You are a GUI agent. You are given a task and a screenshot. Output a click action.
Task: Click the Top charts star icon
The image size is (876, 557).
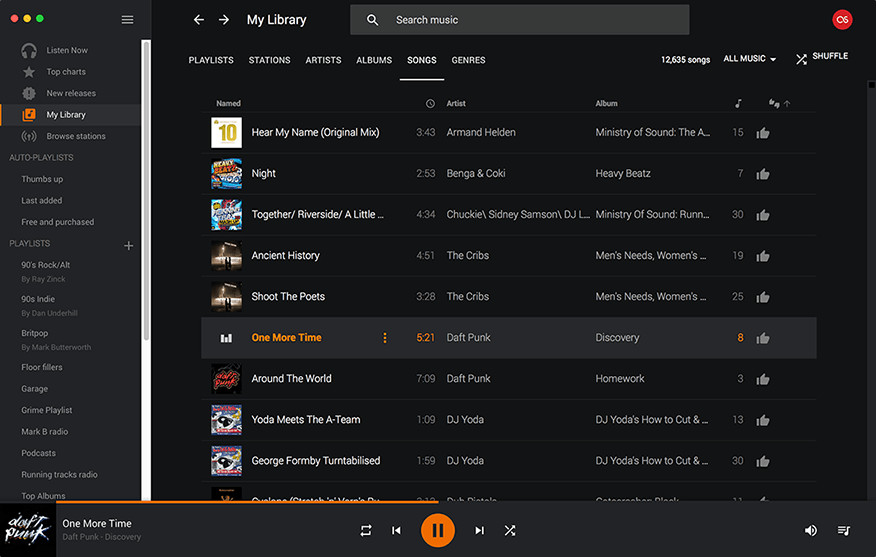(29, 72)
